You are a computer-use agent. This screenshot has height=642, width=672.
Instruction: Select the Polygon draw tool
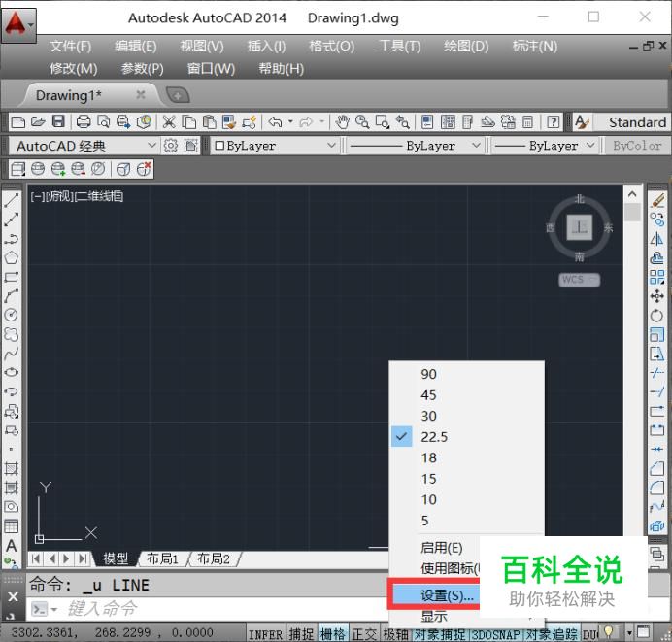pos(11,257)
